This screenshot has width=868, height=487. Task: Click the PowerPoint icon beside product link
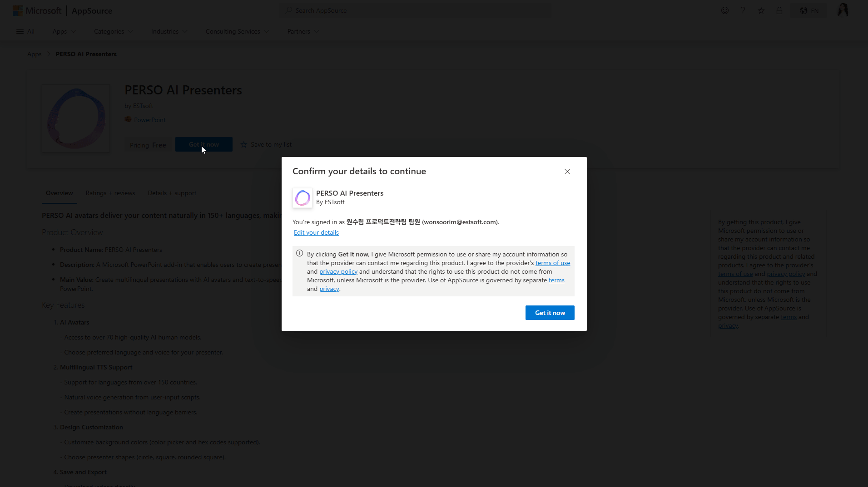[x=128, y=119]
